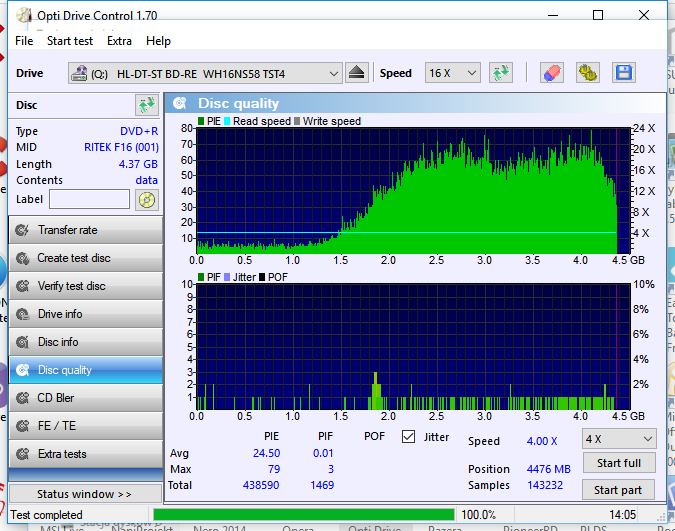Refresh disc info in the Disc panel

coord(147,105)
